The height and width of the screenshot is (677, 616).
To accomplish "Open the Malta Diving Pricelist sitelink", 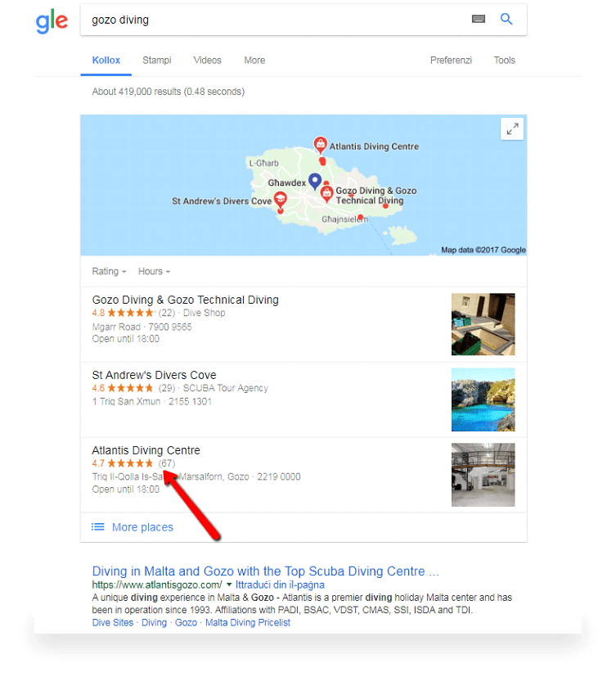I will point(248,623).
